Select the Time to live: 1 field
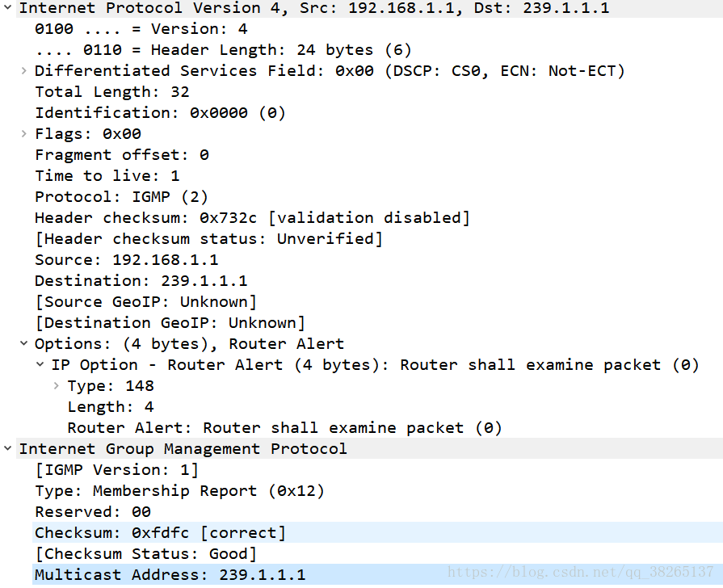723x588 pixels. coord(107,176)
